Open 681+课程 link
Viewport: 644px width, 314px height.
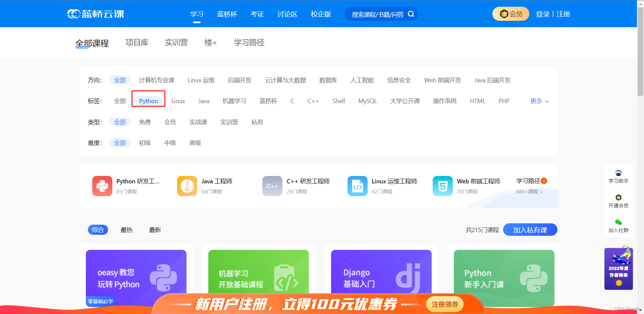(x=529, y=192)
